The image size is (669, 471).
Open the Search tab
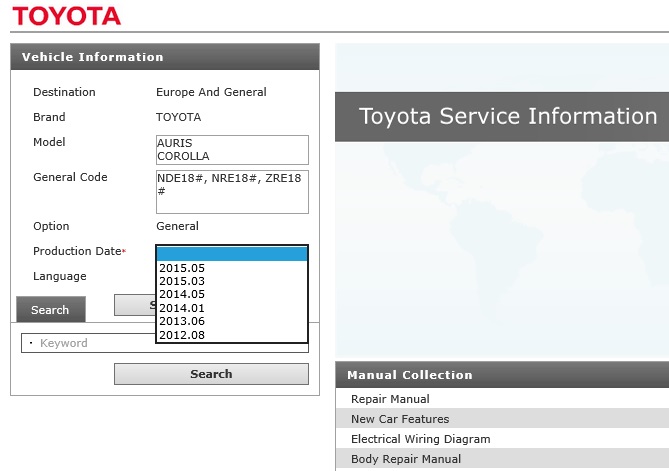coord(51,309)
